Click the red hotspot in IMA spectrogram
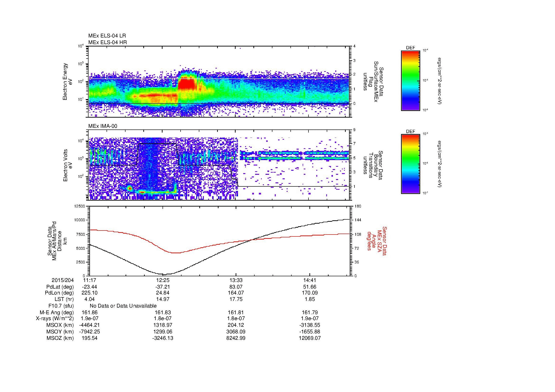Image resolution: width=555 pixels, height=392 pixels. point(130,188)
